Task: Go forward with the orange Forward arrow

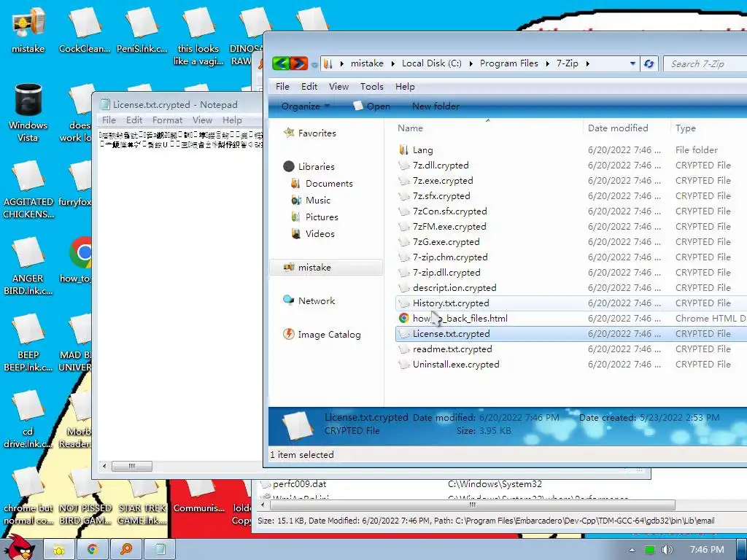Action: [x=299, y=63]
